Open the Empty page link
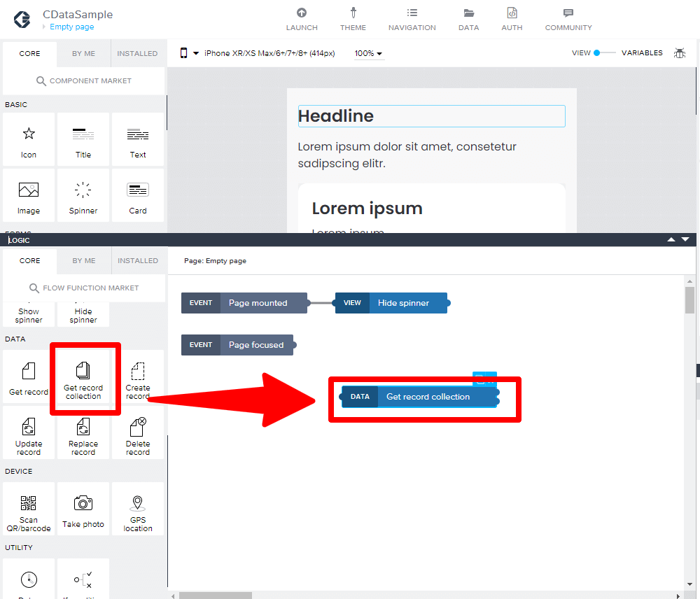 [x=72, y=27]
